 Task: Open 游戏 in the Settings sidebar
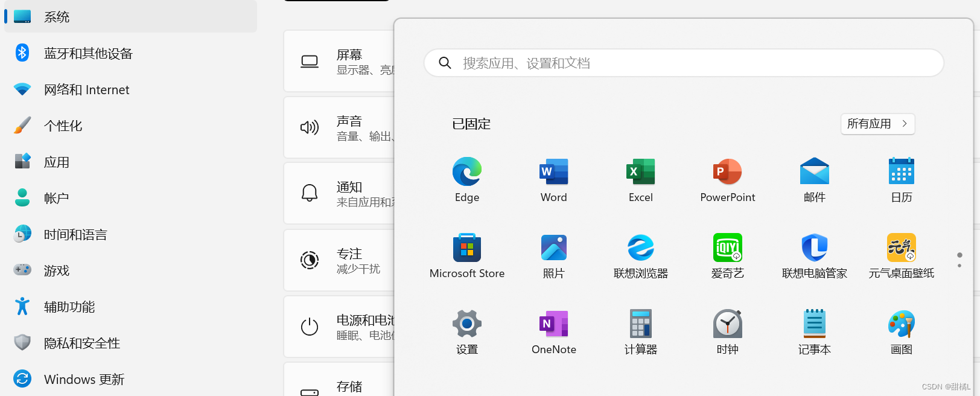pos(131,270)
